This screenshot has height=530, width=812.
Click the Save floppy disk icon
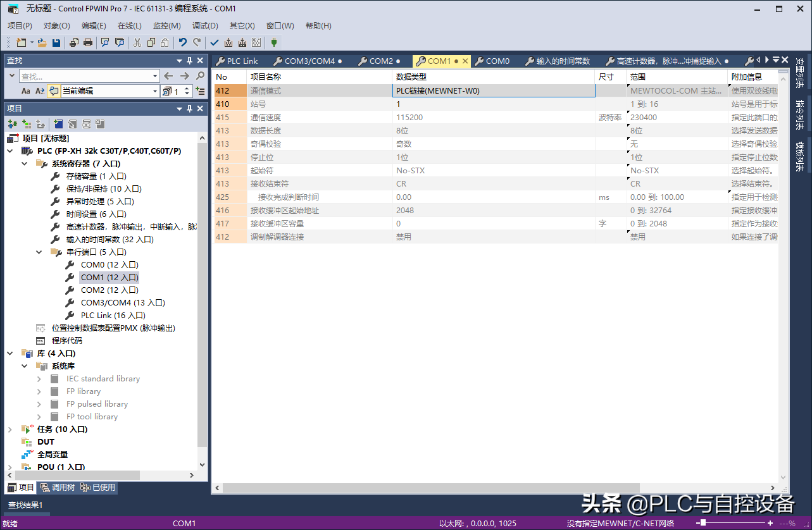click(x=56, y=42)
